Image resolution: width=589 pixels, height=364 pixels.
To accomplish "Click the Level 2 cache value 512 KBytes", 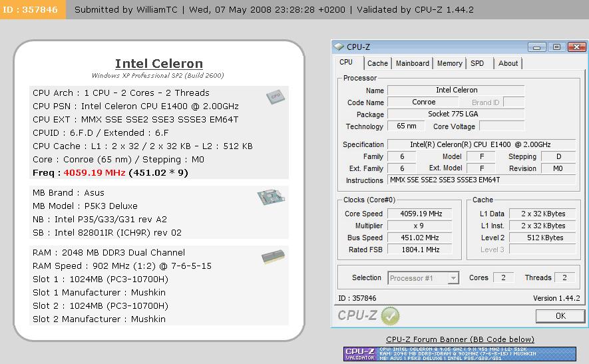I will [x=542, y=238].
